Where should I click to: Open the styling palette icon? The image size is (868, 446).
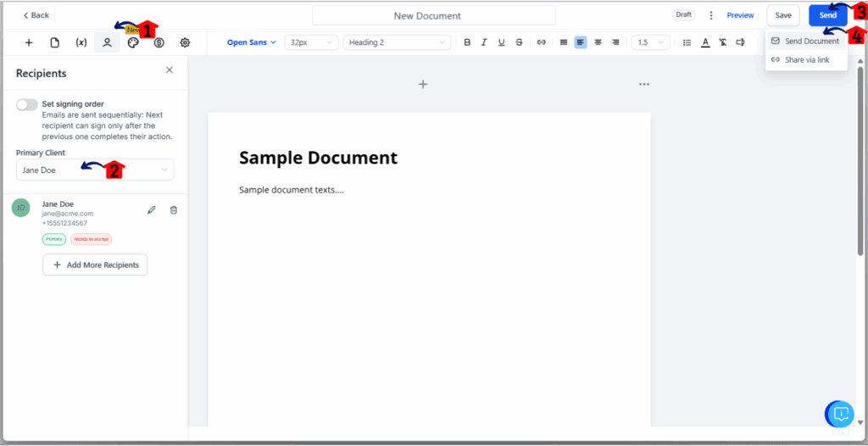pyautogui.click(x=133, y=42)
